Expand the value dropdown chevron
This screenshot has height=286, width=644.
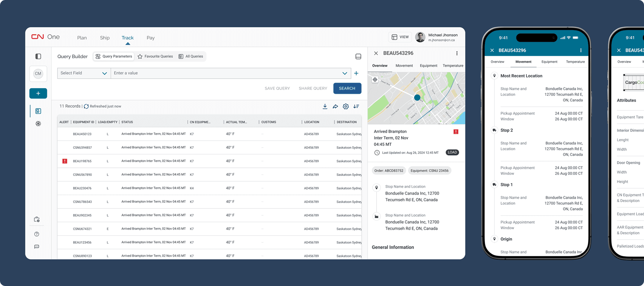pos(345,73)
